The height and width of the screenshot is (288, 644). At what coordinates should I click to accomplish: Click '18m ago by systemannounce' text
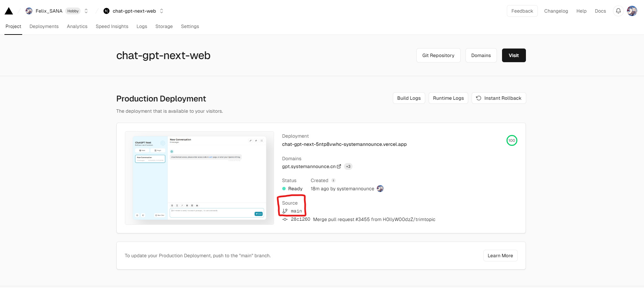tap(342, 189)
